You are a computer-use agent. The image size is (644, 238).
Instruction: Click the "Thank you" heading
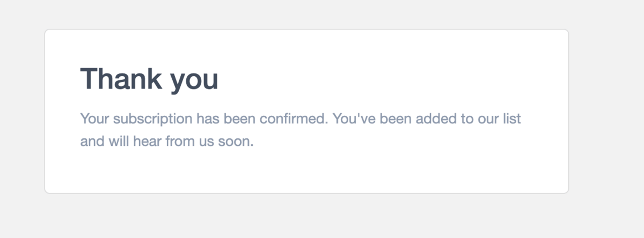click(149, 79)
